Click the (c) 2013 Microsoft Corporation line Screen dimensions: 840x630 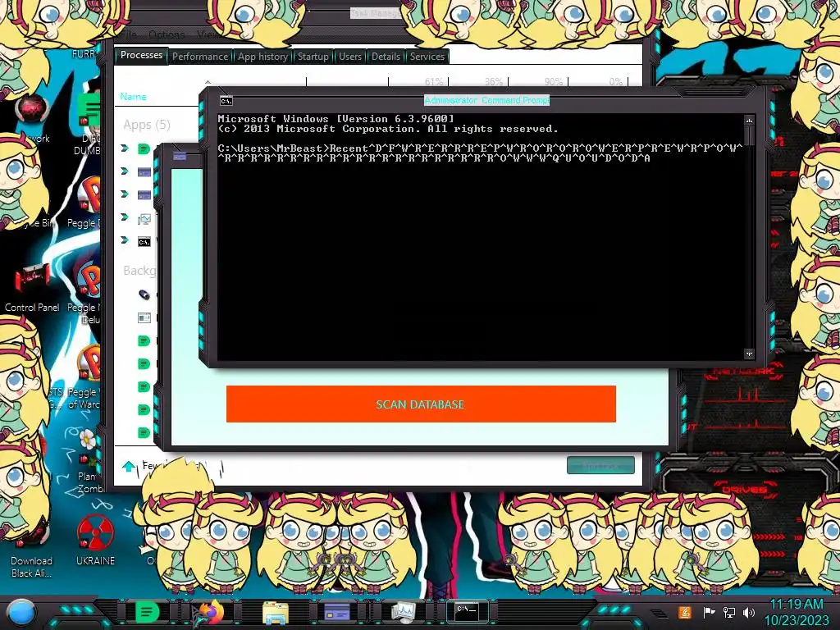tap(388, 129)
